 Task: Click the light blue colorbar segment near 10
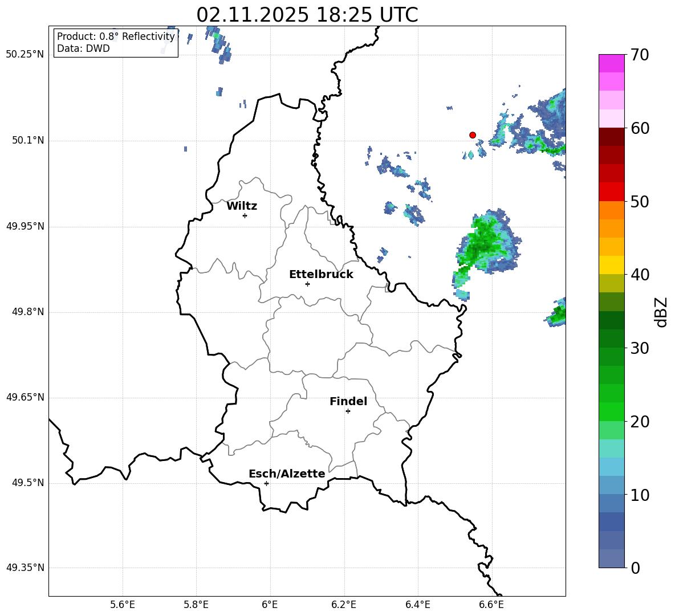click(611, 485)
